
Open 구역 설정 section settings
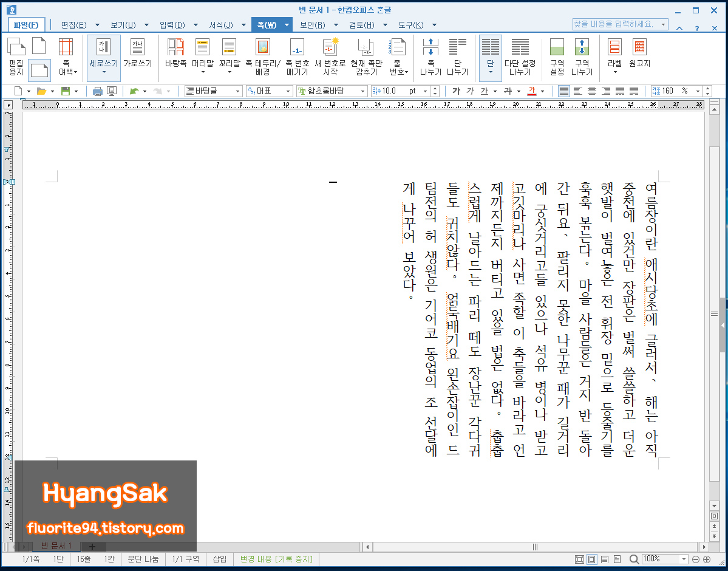coord(557,56)
